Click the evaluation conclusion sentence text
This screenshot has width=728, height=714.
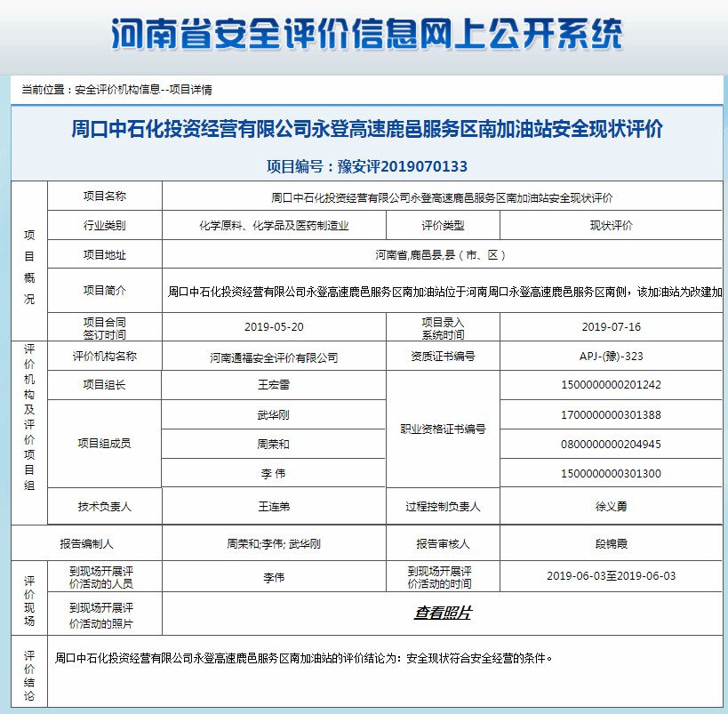click(x=304, y=658)
